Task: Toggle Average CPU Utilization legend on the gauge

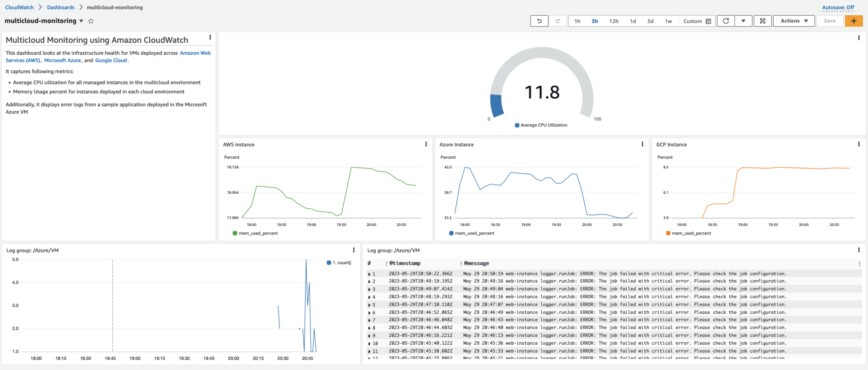Action: (540, 125)
